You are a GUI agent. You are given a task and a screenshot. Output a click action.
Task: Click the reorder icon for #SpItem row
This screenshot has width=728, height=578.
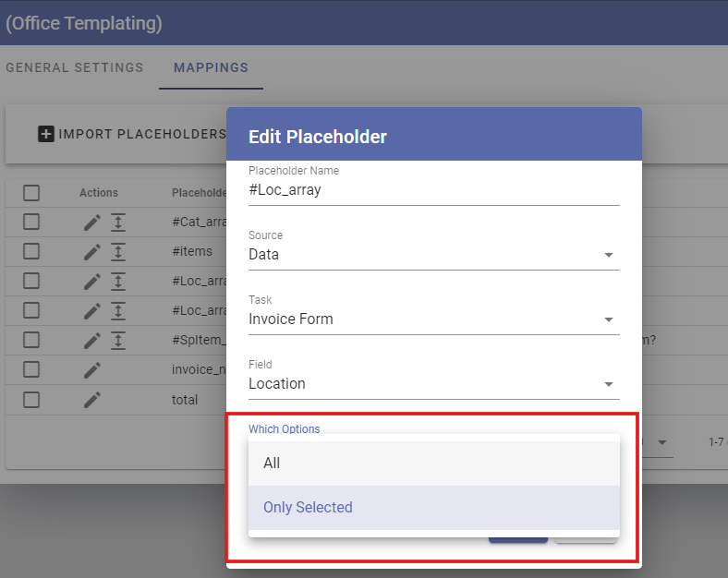click(118, 341)
